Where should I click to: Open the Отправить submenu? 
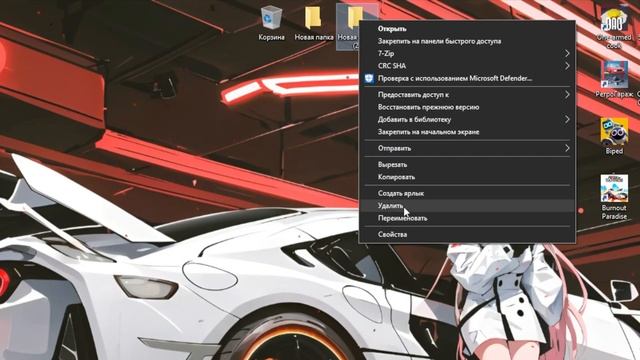click(467, 148)
